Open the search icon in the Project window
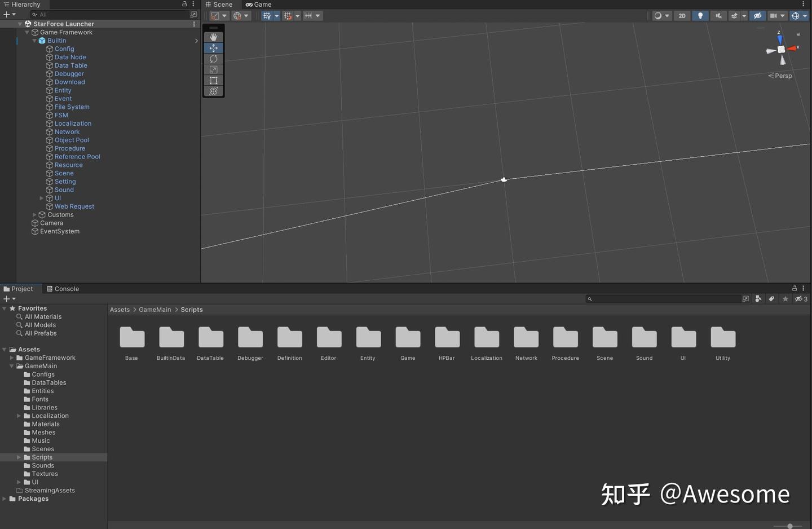 pyautogui.click(x=589, y=299)
